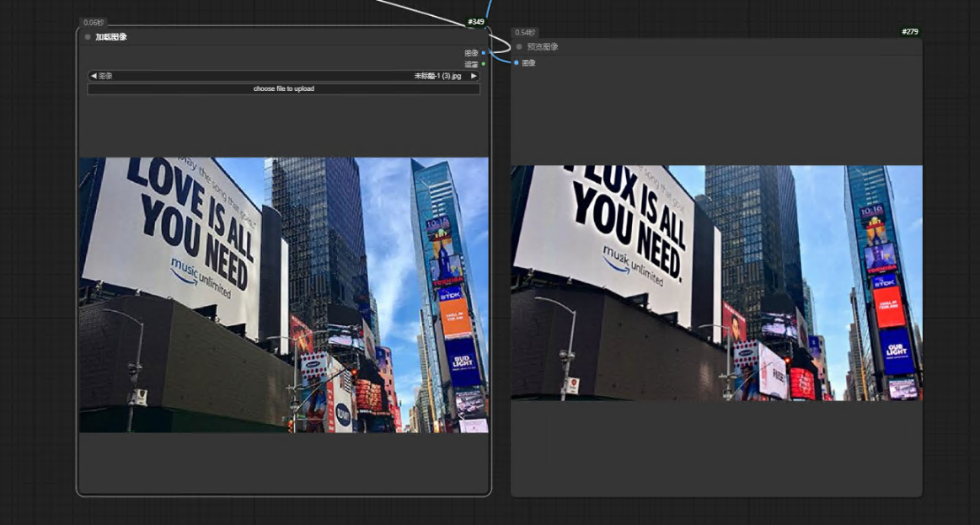Viewport: 980px width, 525px height.
Task: Select previous image with the left arrow
Action: [x=94, y=76]
